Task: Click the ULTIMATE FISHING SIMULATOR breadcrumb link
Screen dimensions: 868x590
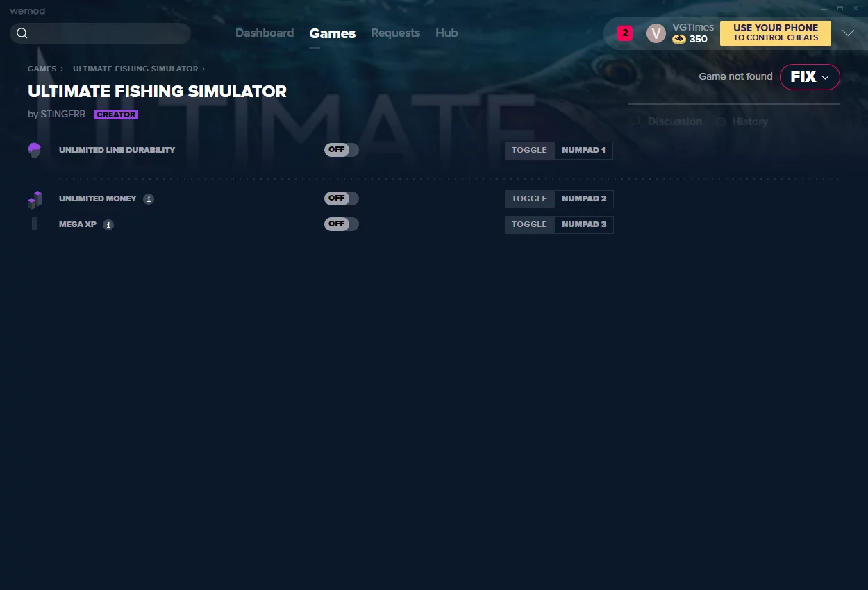Action: (x=135, y=69)
